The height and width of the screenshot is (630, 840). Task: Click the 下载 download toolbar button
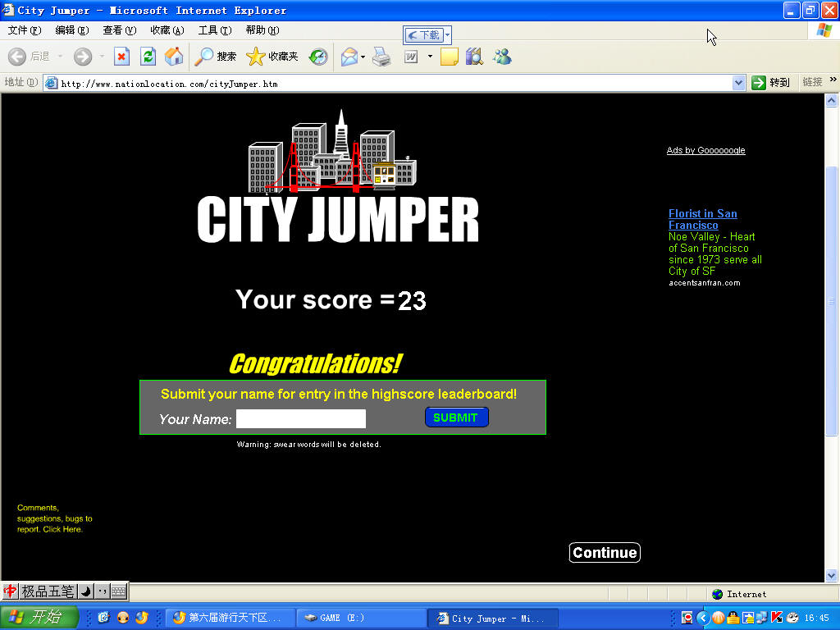tap(424, 35)
